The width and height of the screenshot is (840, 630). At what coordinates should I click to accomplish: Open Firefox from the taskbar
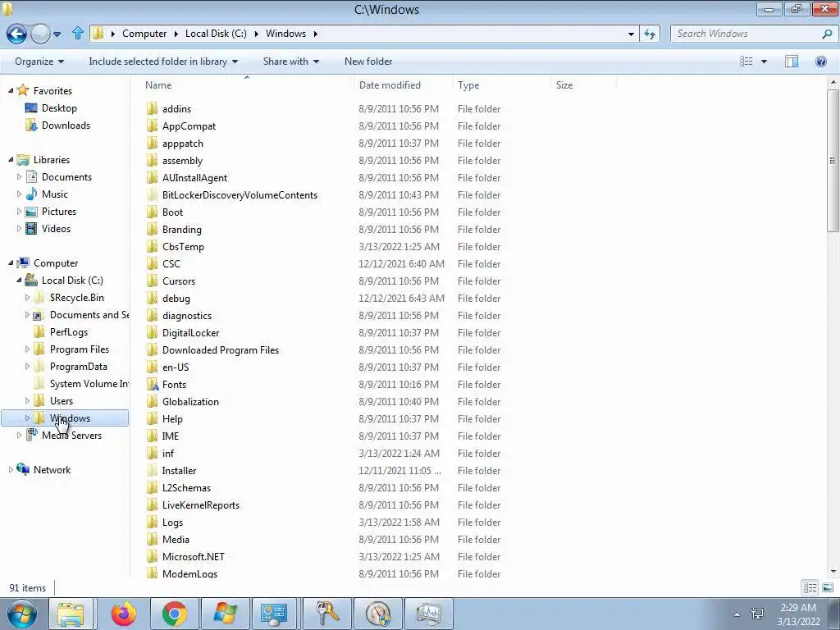pyautogui.click(x=124, y=614)
